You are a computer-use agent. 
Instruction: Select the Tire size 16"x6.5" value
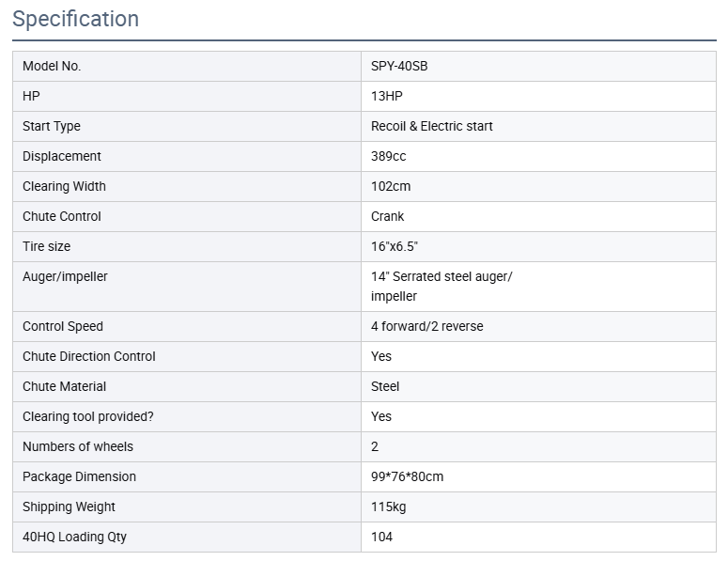tap(394, 246)
